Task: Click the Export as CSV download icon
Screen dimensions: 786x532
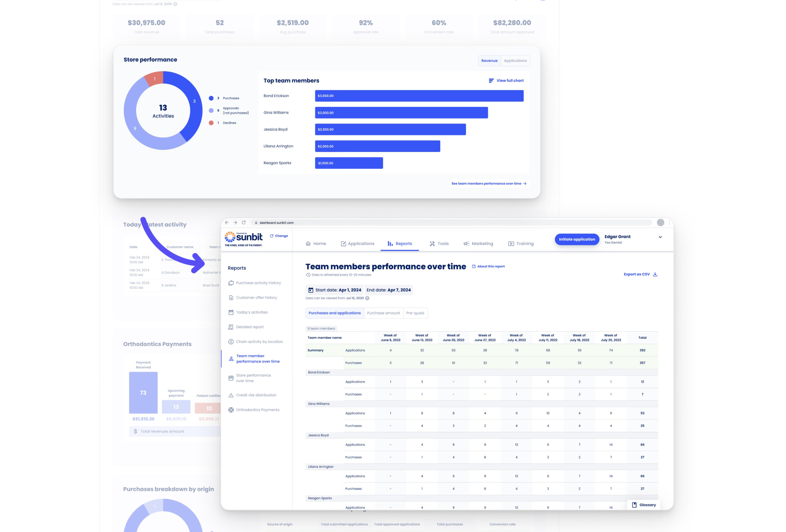Action: point(655,274)
